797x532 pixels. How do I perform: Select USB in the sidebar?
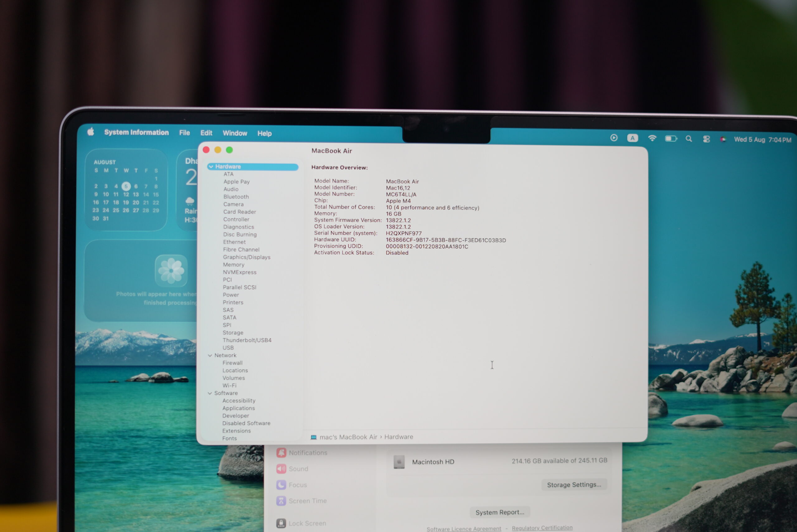pyautogui.click(x=228, y=348)
